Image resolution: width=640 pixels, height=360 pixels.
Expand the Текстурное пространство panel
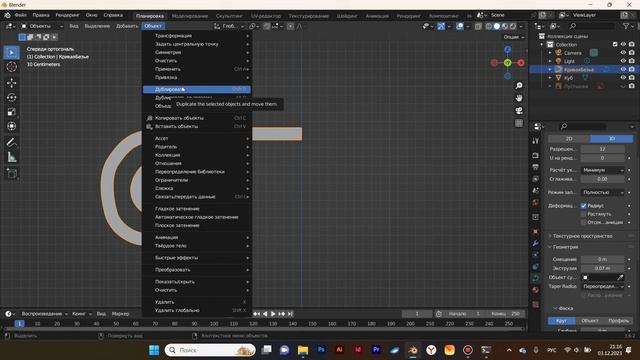point(582,236)
